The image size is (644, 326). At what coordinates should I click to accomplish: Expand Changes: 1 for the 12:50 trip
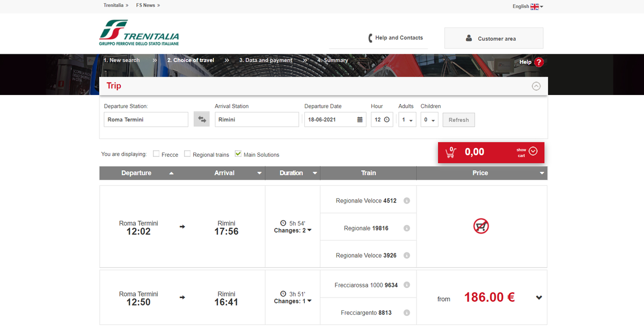click(292, 301)
